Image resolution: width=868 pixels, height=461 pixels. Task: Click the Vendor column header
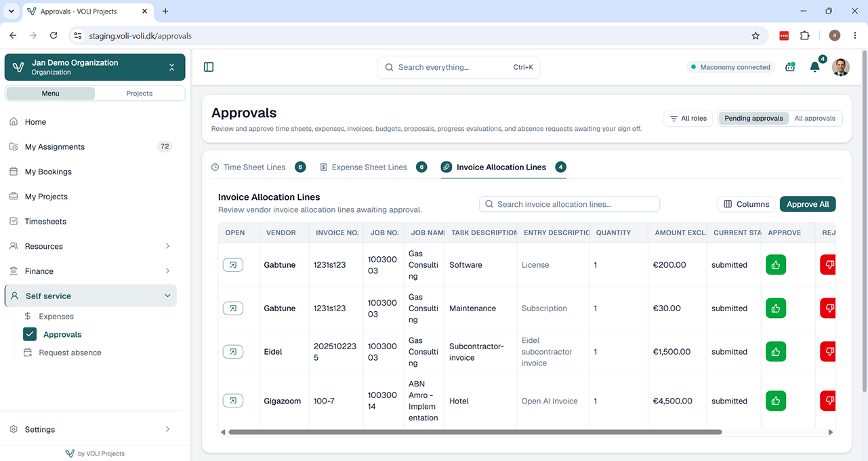tap(281, 233)
